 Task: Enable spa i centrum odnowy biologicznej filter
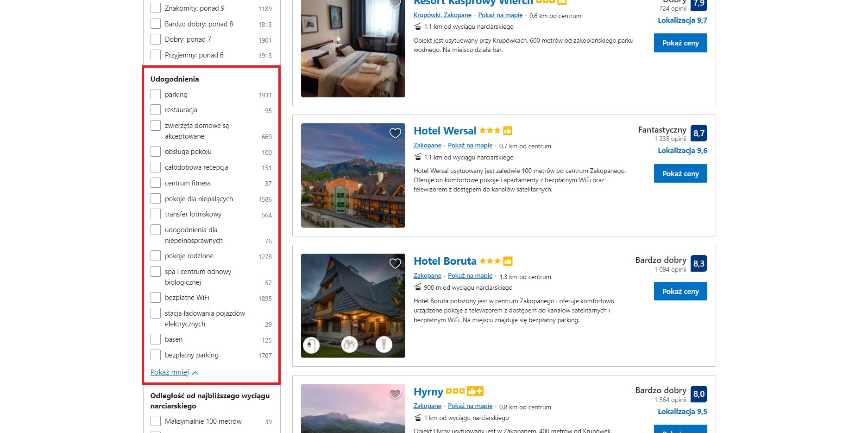click(156, 272)
